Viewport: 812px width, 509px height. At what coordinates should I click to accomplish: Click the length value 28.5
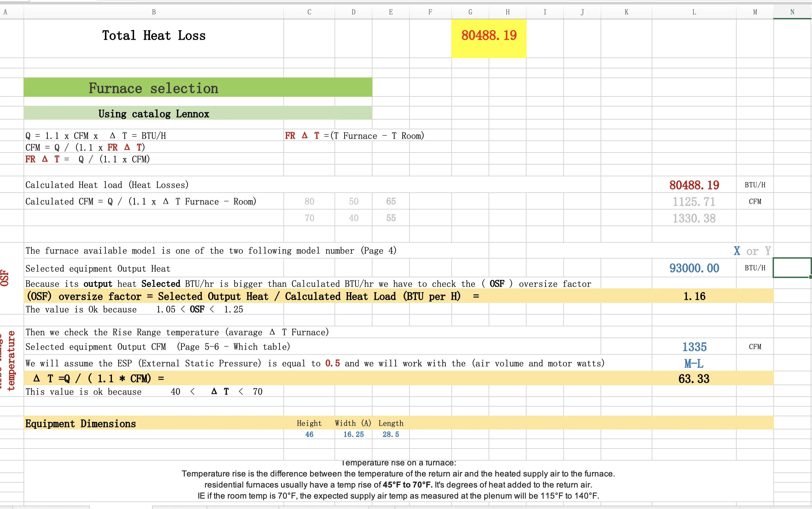coord(391,434)
